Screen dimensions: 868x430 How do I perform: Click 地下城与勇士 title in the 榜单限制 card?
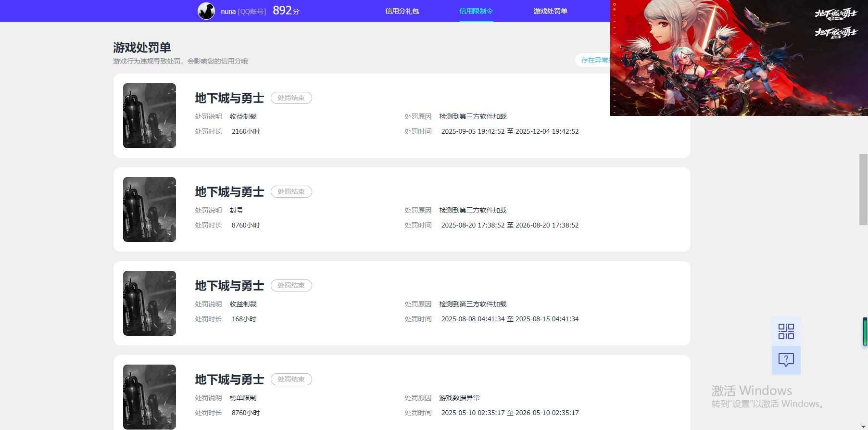click(x=229, y=379)
